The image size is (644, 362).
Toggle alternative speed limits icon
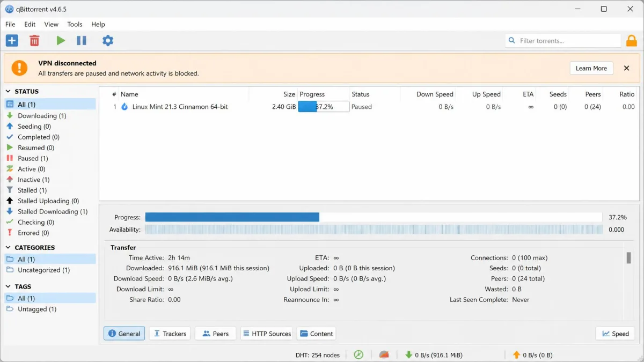384,354
